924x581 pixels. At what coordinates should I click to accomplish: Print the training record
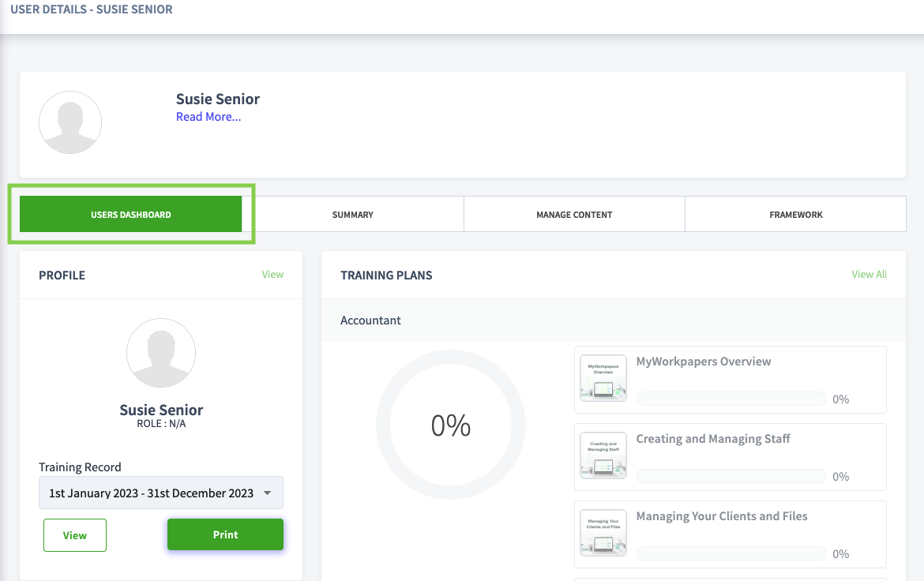(225, 534)
